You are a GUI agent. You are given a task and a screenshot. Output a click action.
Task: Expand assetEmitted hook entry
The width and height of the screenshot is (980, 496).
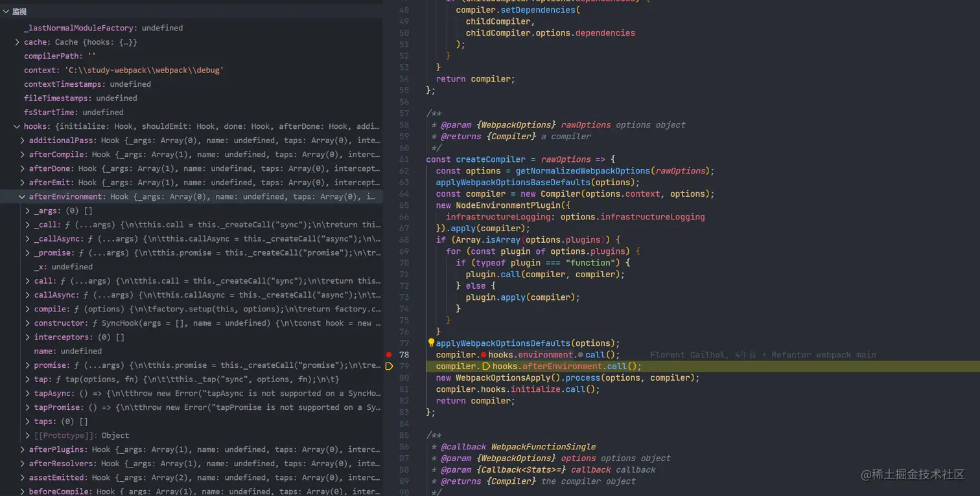point(23,478)
